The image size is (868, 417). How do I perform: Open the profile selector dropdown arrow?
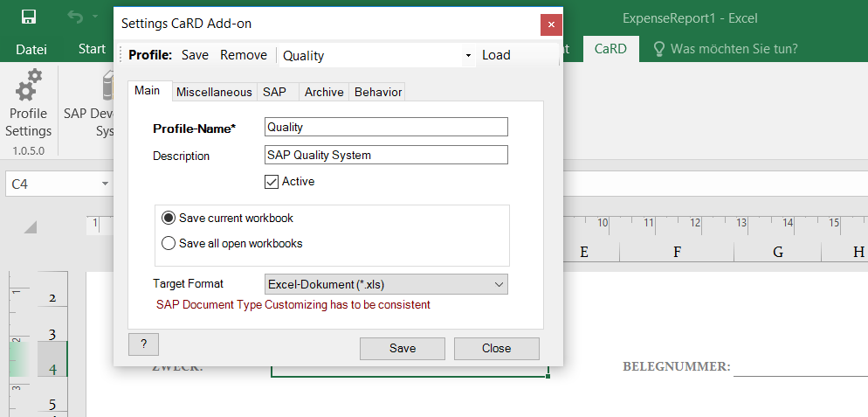[468, 55]
